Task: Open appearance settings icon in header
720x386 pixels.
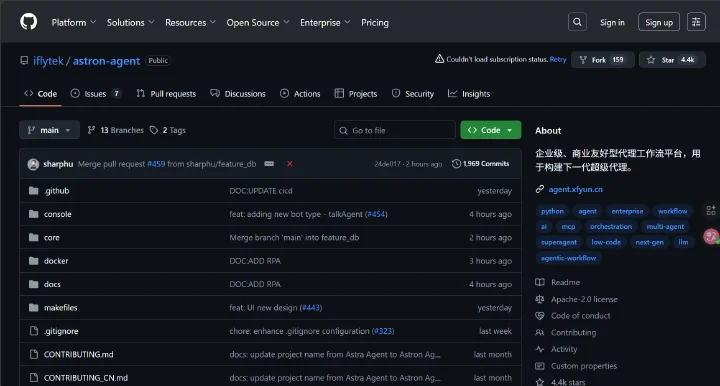Action: click(x=696, y=22)
